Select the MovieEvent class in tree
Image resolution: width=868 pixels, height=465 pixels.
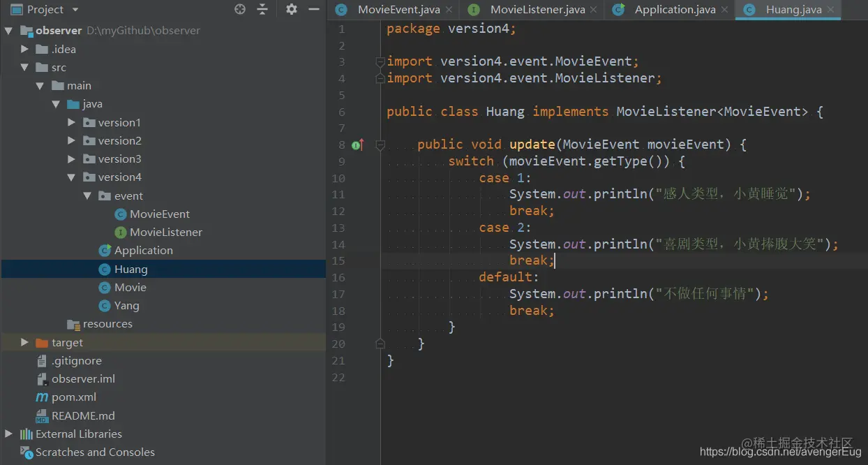(160, 214)
